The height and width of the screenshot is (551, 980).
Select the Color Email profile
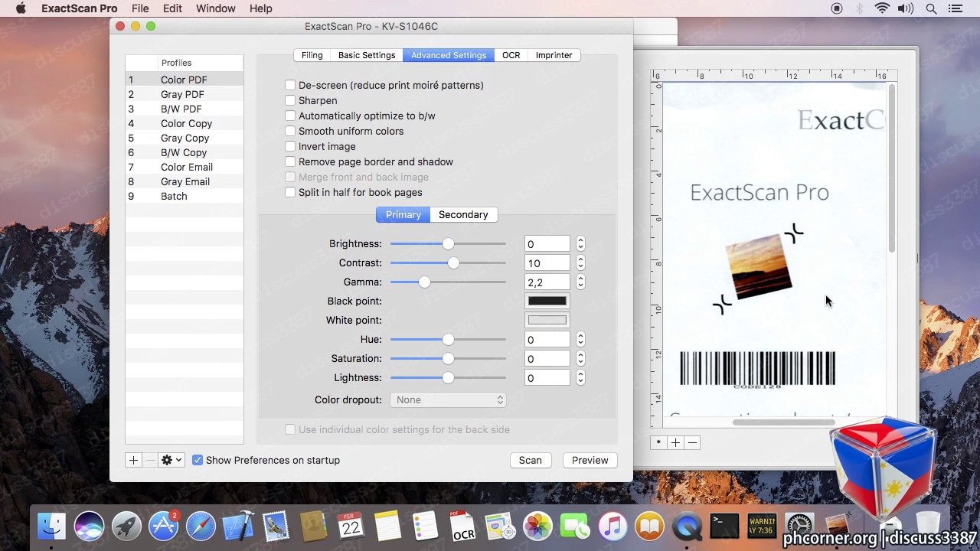[185, 167]
